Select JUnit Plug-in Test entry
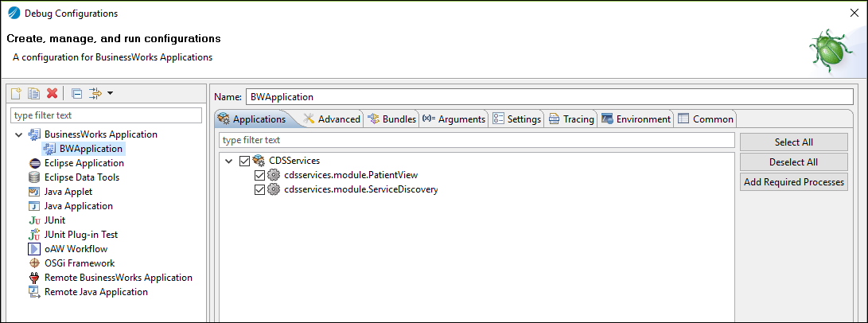 click(81, 235)
